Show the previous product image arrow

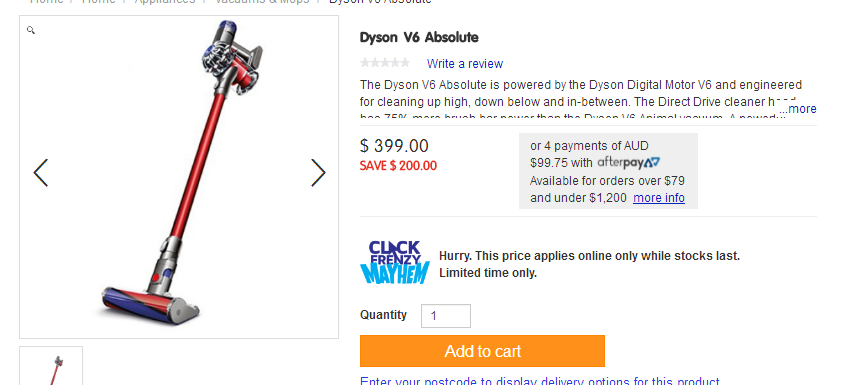tap(41, 173)
